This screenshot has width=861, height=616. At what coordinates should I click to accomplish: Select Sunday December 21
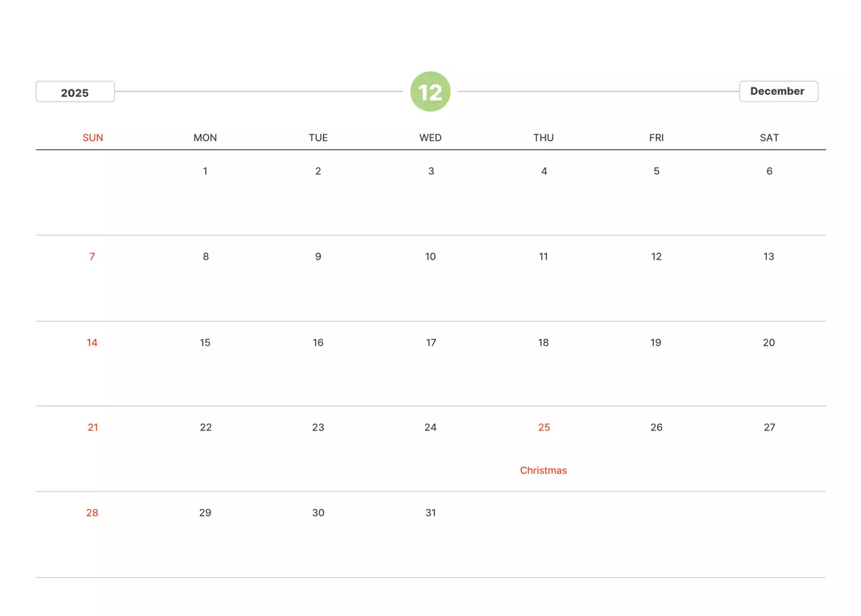(93, 428)
